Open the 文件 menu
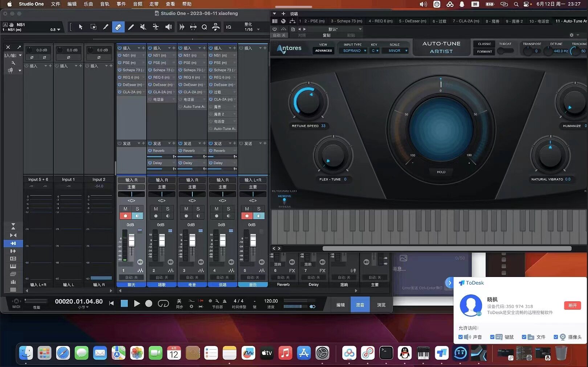The height and width of the screenshot is (367, 588). tap(56, 4)
